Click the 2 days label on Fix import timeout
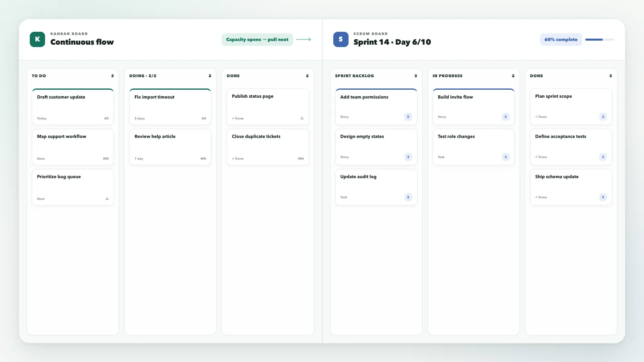Viewport: 644px width, 362px height. (x=140, y=118)
